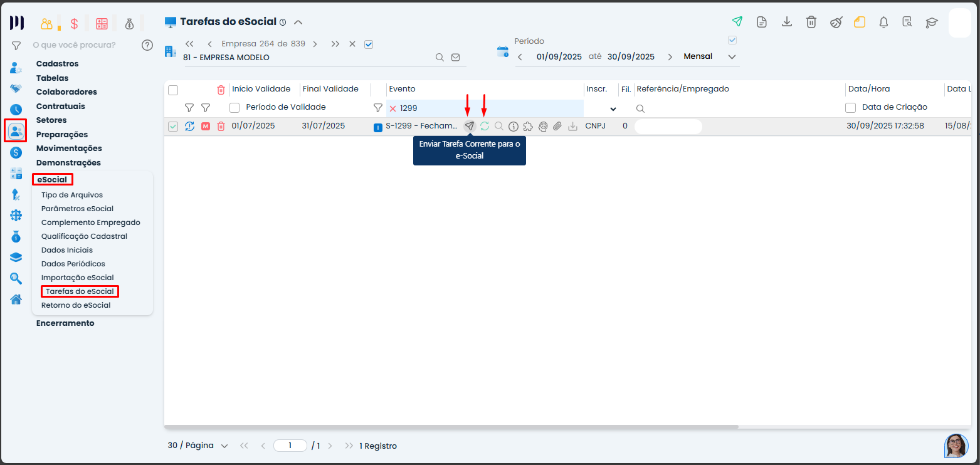Open attachments paperclip in the S-1299 row
The width and height of the screenshot is (980, 465).
tap(557, 127)
